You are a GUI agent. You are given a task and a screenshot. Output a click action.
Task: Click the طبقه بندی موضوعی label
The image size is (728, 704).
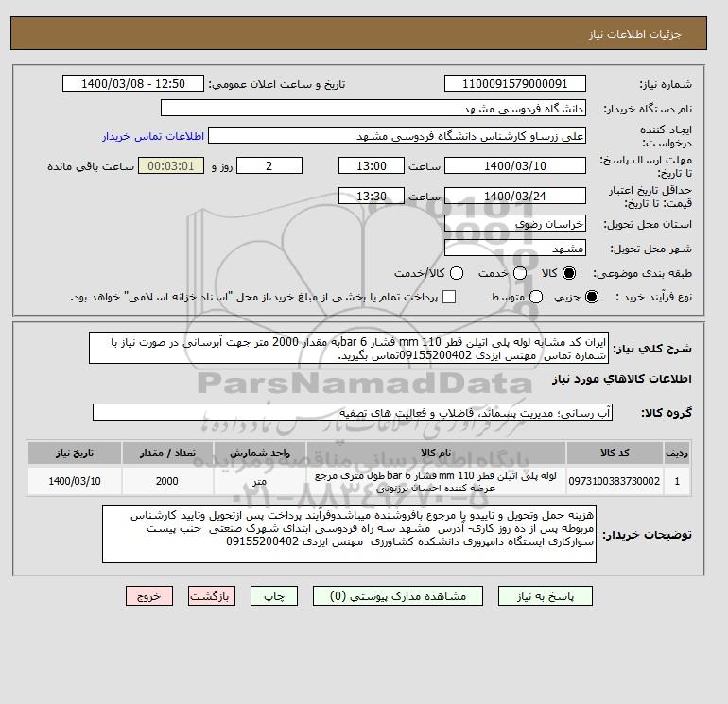(x=643, y=274)
